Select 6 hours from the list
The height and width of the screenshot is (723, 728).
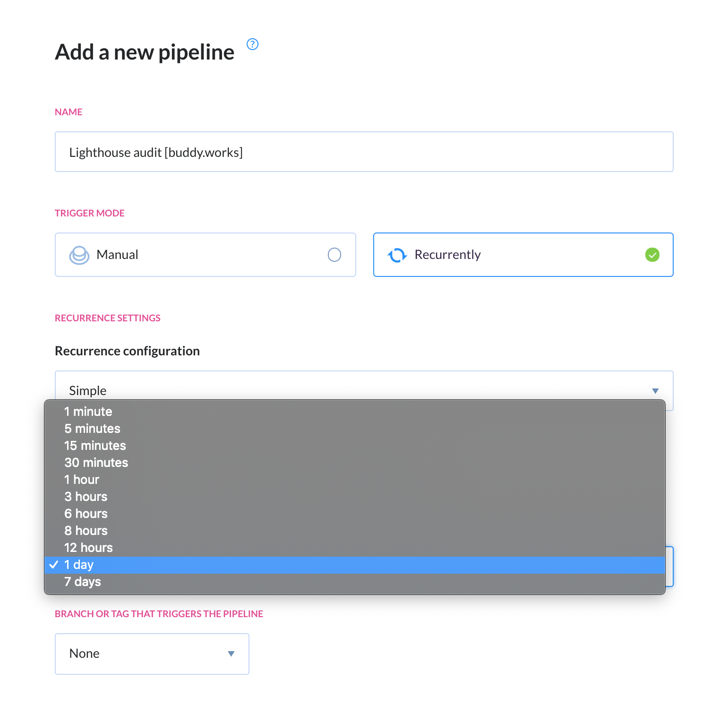(355, 514)
